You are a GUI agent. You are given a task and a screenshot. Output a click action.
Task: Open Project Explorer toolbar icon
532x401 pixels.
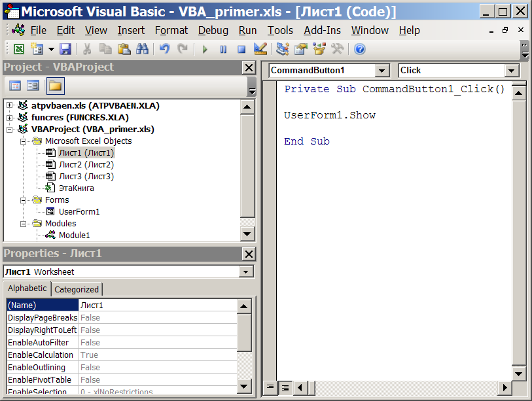click(x=282, y=49)
